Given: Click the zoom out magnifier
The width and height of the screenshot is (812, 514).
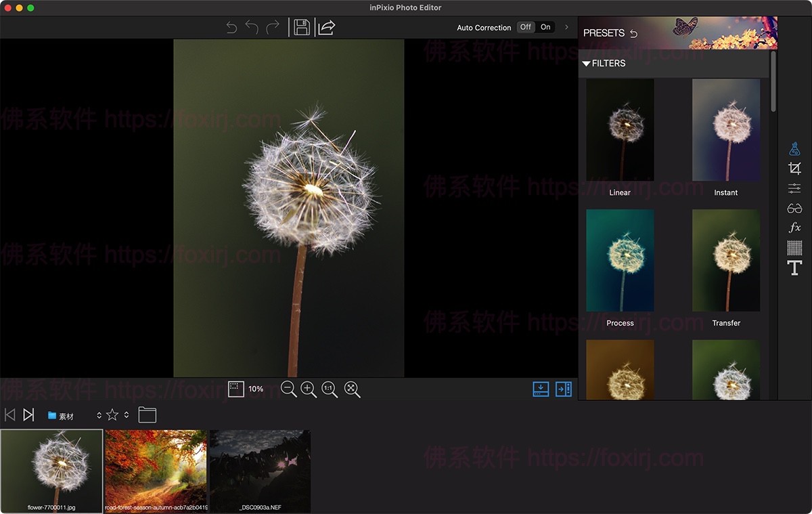Looking at the screenshot, I should pyautogui.click(x=288, y=389).
